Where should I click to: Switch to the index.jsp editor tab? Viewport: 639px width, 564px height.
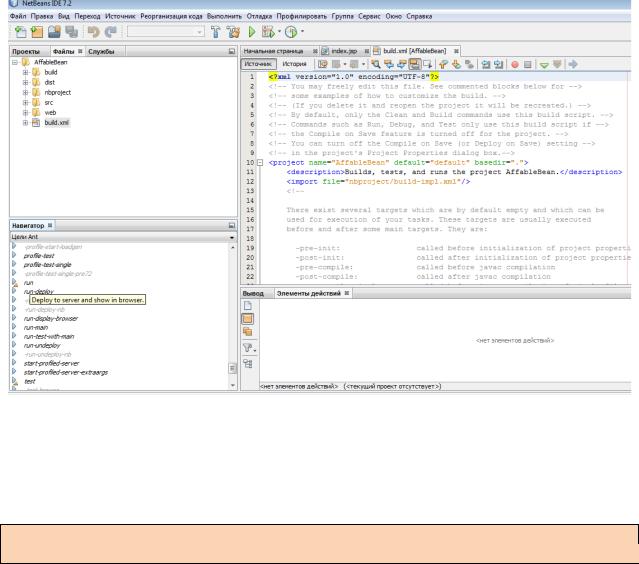click(344, 51)
